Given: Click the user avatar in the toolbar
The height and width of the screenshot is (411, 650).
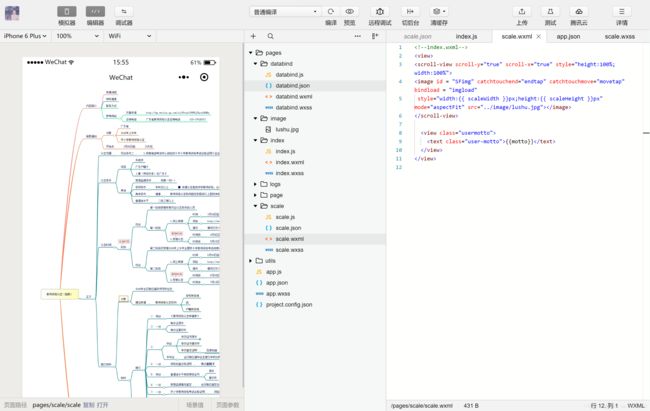Looking at the screenshot, I should coord(12,13).
